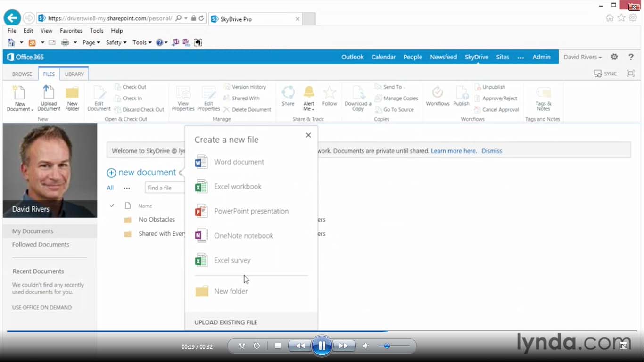Screen dimensions: 644x362
Task: Click Manage Copies
Action: pos(396,98)
